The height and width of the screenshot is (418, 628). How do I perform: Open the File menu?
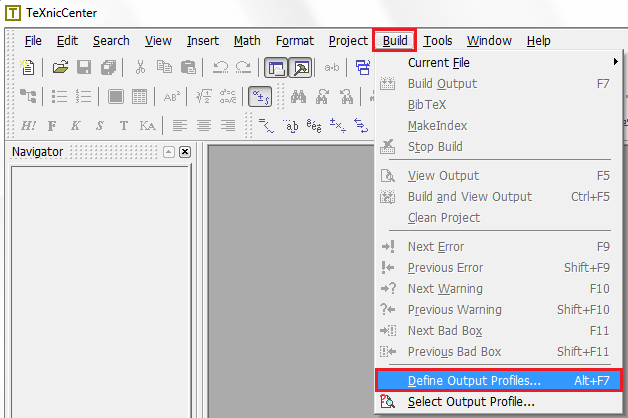33,41
